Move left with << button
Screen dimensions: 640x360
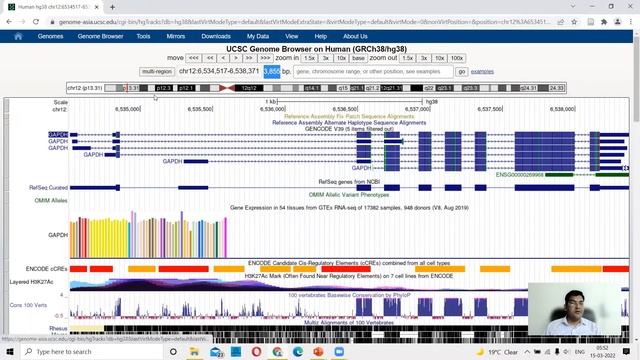pos(210,58)
